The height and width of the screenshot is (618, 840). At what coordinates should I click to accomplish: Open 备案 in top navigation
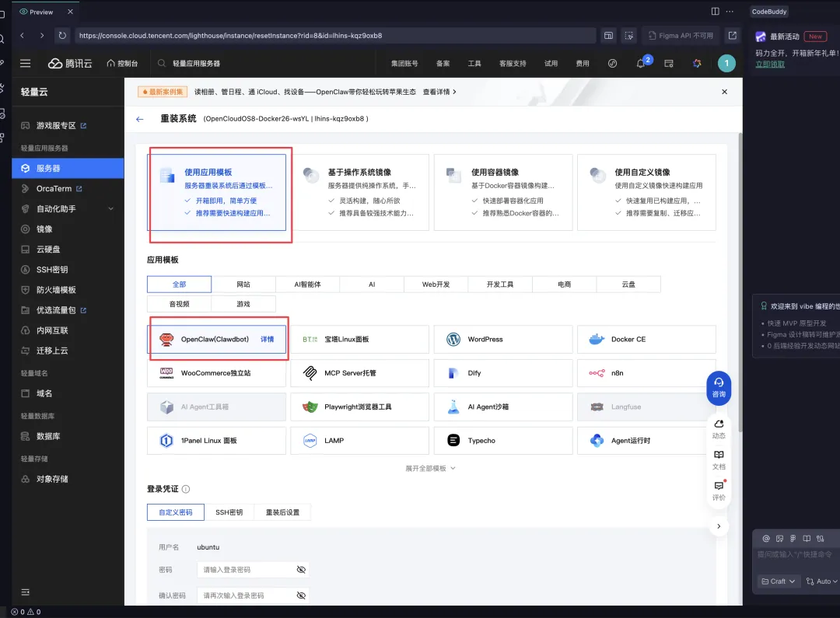(443, 63)
